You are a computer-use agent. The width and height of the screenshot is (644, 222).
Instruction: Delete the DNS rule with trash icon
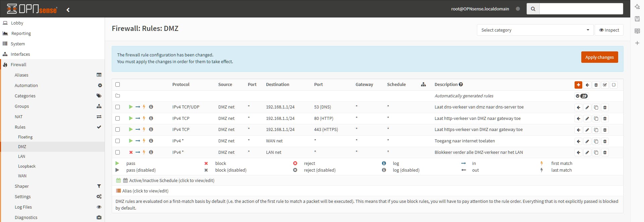(605, 107)
